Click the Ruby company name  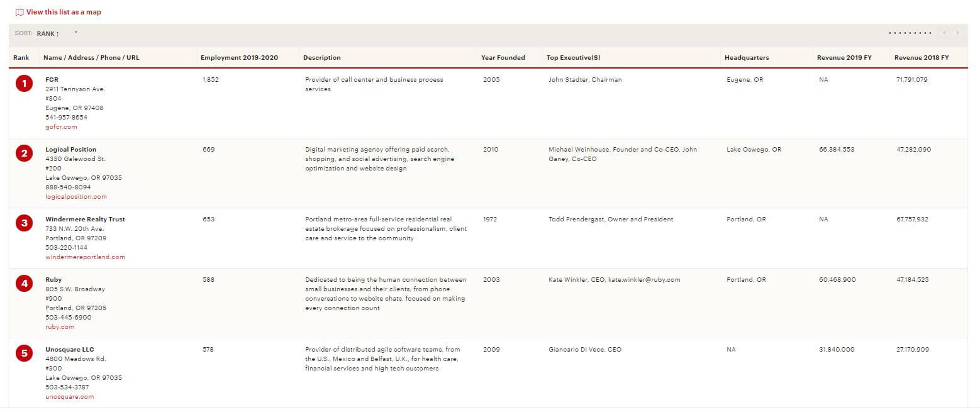pos(53,280)
